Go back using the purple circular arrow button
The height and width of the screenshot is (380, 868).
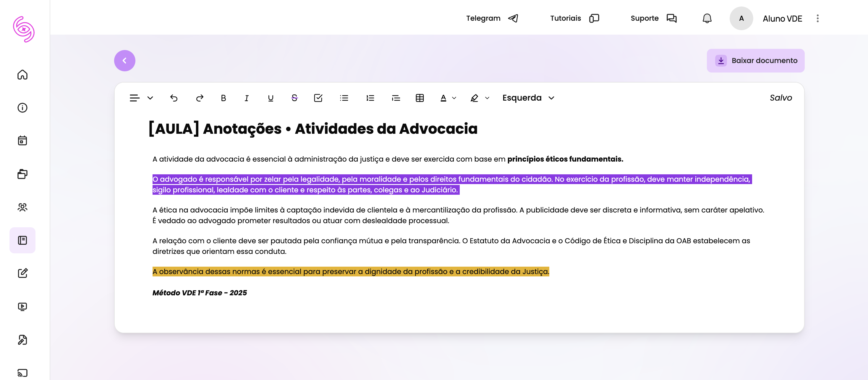click(x=124, y=60)
